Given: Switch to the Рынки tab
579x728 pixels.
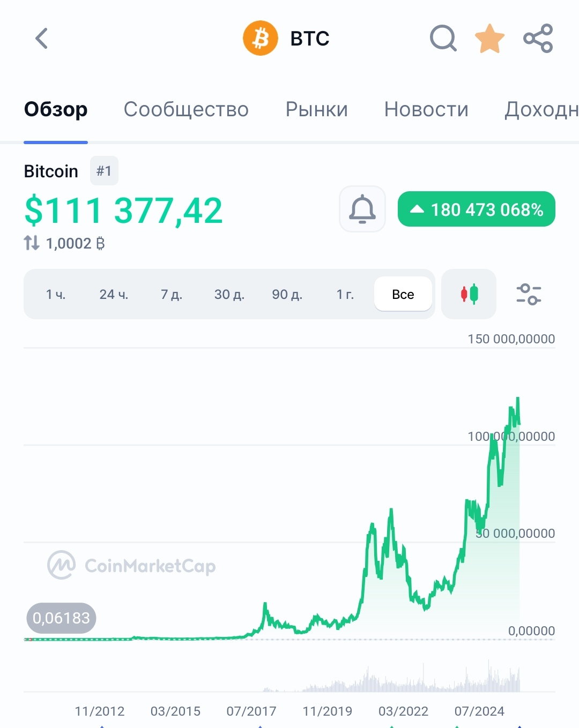Looking at the screenshot, I should 316,109.
